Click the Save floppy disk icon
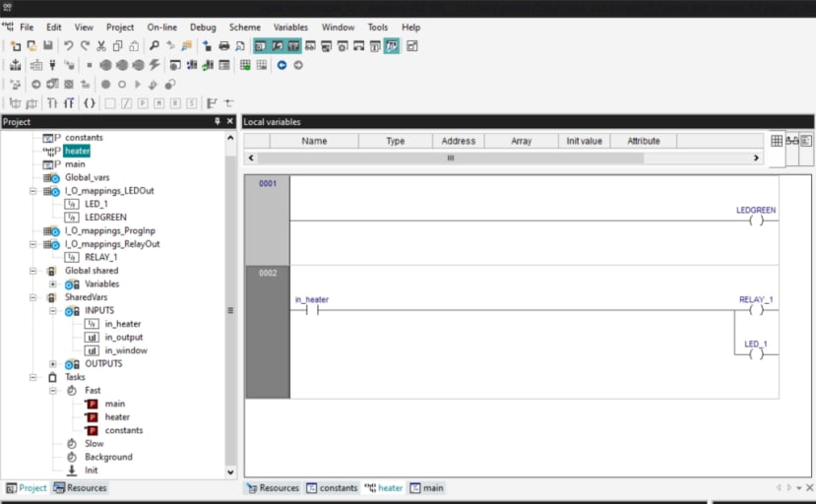The width and height of the screenshot is (816, 504). coord(48,46)
